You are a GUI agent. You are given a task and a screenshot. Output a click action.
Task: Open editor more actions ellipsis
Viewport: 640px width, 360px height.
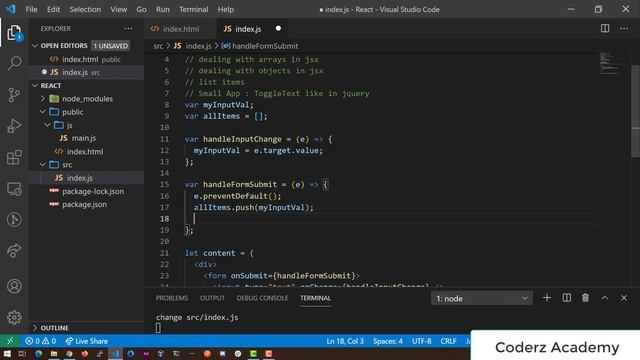(624, 28)
